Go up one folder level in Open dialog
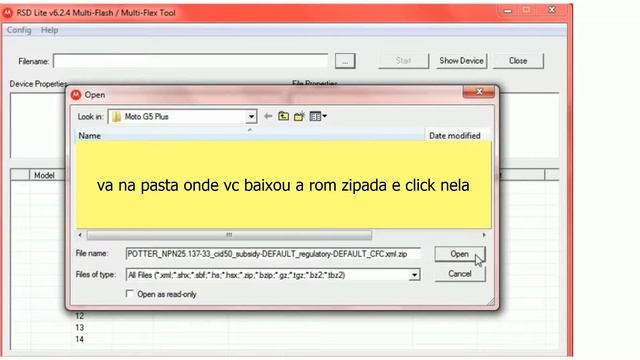 (x=283, y=116)
